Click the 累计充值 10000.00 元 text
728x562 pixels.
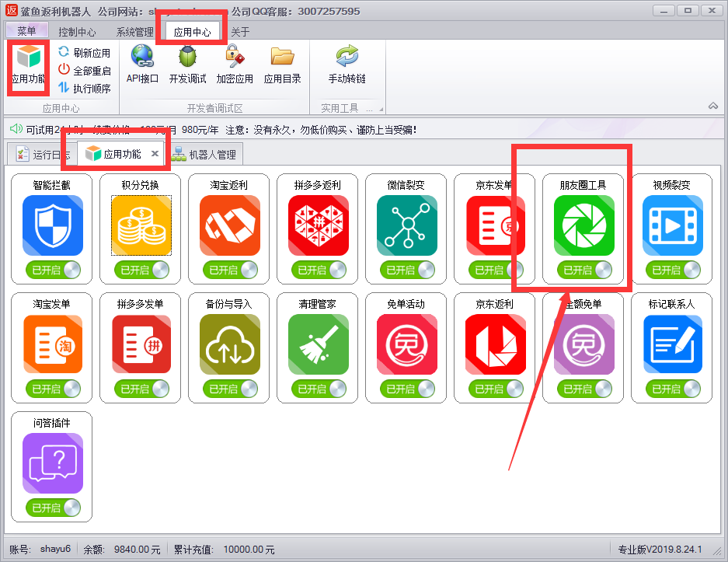[225, 550]
